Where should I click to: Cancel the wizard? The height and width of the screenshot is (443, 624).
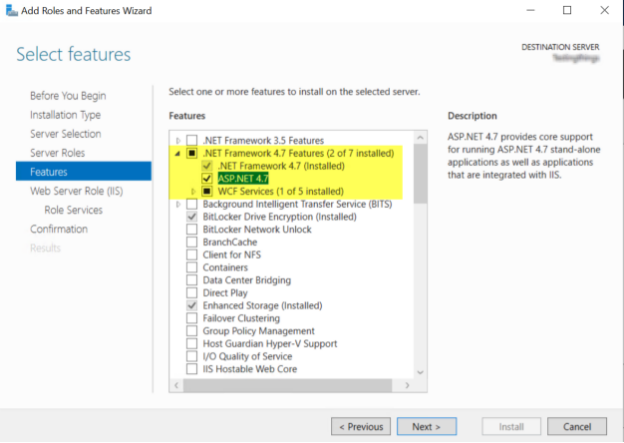point(576,426)
